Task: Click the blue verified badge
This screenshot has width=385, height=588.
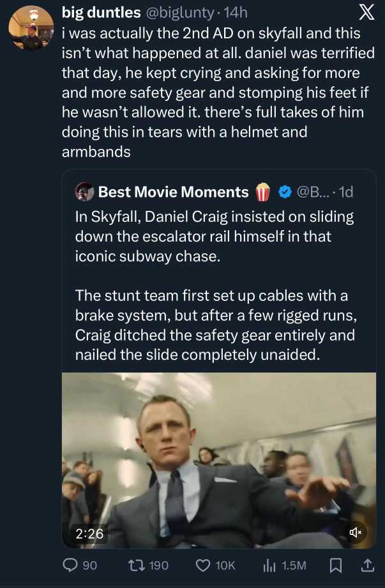Action: pyautogui.click(x=286, y=192)
